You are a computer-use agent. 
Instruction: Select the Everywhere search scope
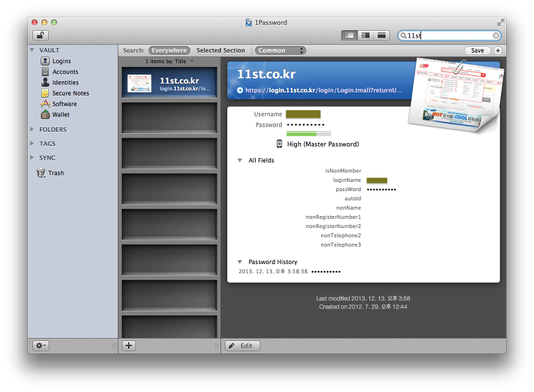click(x=169, y=50)
